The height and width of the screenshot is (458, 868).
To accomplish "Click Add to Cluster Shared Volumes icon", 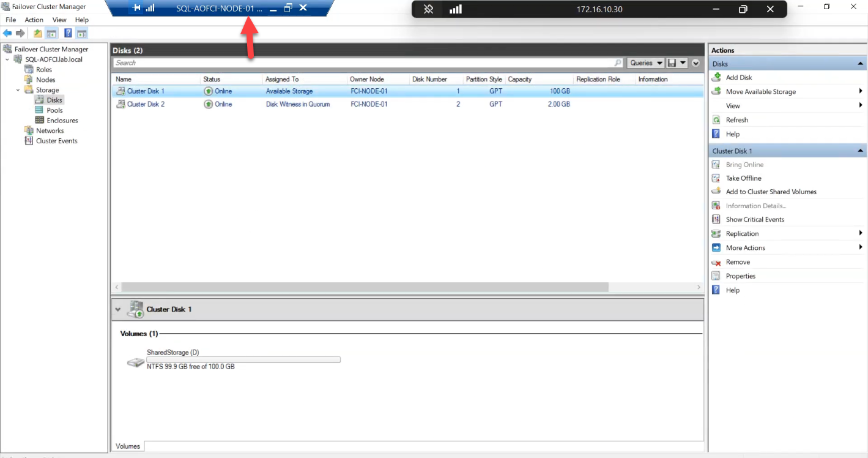I will (716, 192).
